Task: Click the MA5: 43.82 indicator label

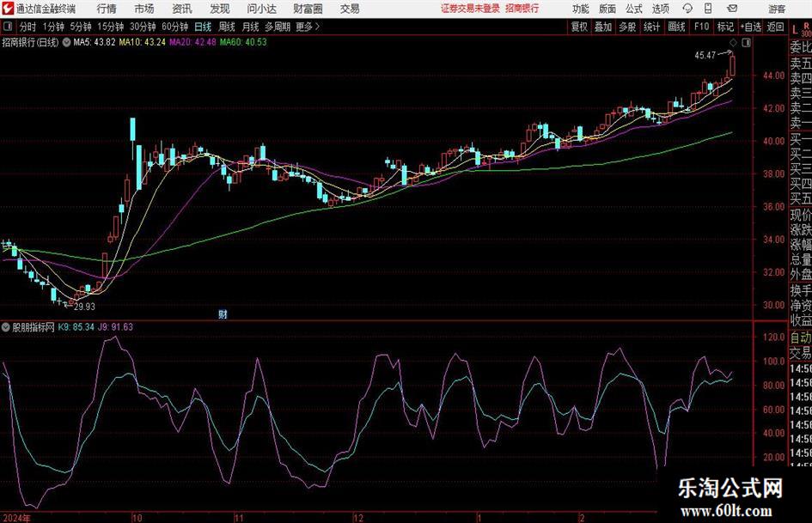Action: [x=95, y=42]
